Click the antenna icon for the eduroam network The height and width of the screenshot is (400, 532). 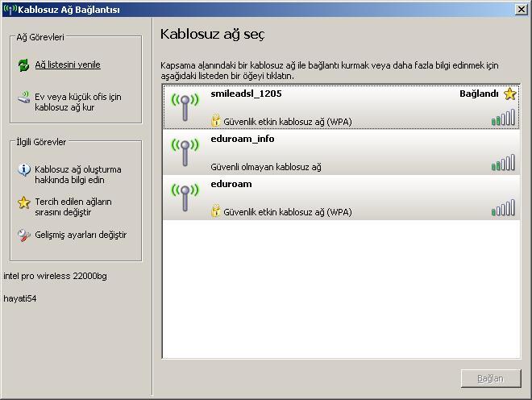[x=185, y=198]
